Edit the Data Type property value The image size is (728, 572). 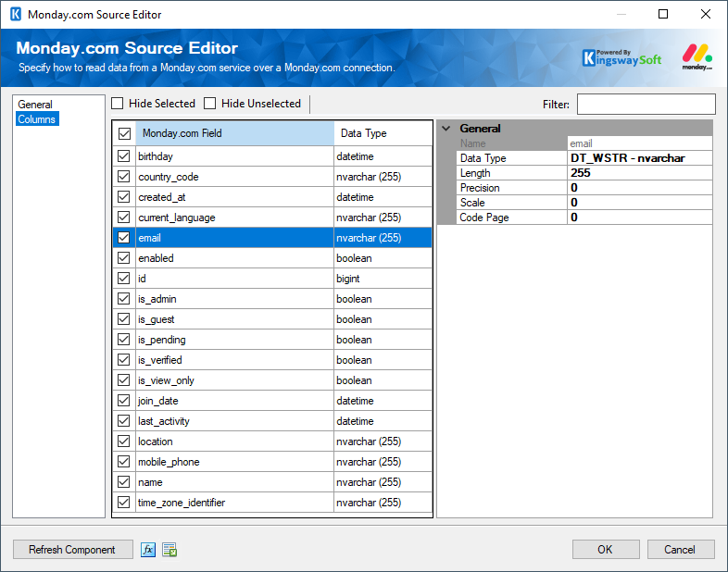point(640,158)
